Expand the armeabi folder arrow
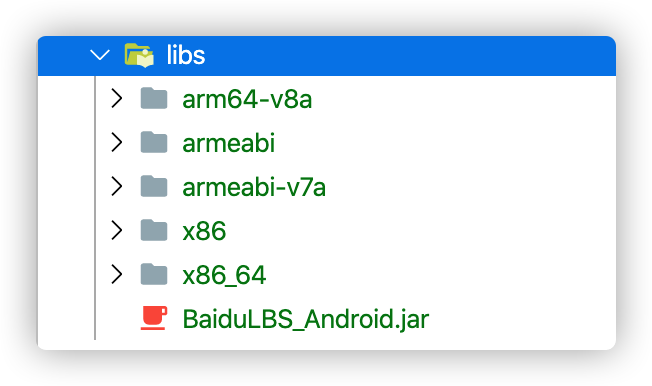This screenshot has width=652, height=386. [117, 143]
